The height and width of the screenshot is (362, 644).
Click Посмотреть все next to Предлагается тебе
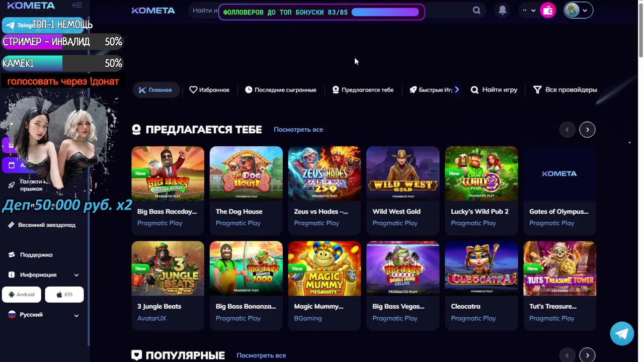coord(298,130)
